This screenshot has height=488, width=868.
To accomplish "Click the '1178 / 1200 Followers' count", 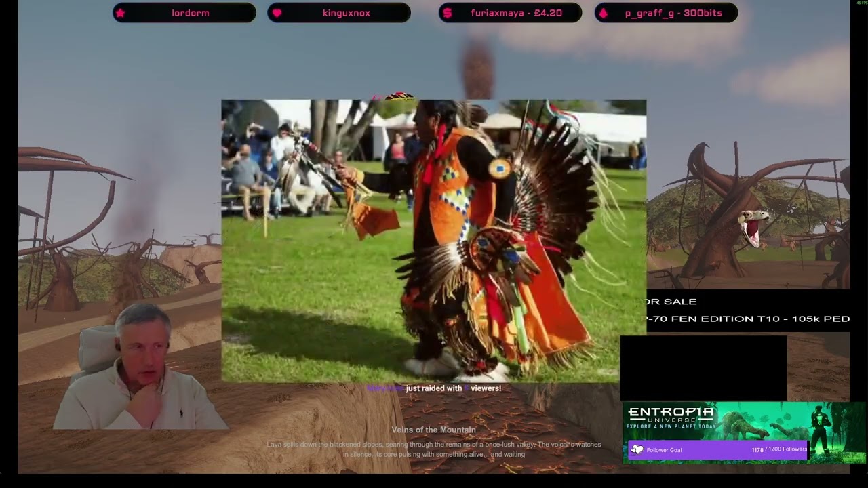I will pyautogui.click(x=779, y=449).
